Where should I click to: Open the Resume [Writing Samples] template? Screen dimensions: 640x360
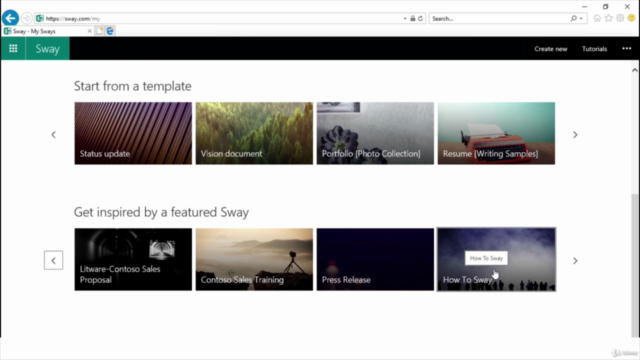click(x=496, y=133)
